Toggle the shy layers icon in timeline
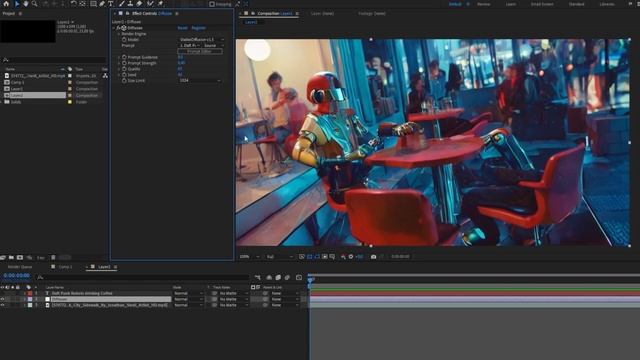This screenshot has width=640, height=360. tap(269, 278)
